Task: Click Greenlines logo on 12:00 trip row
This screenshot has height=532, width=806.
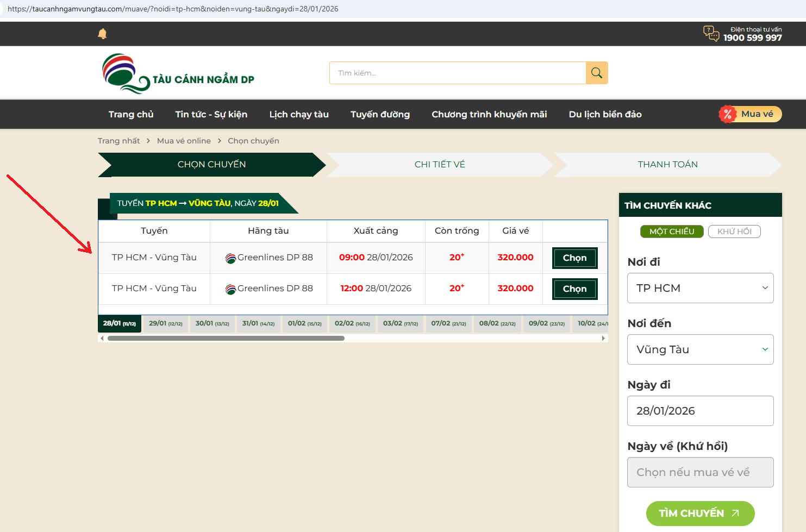Action: pyautogui.click(x=230, y=289)
